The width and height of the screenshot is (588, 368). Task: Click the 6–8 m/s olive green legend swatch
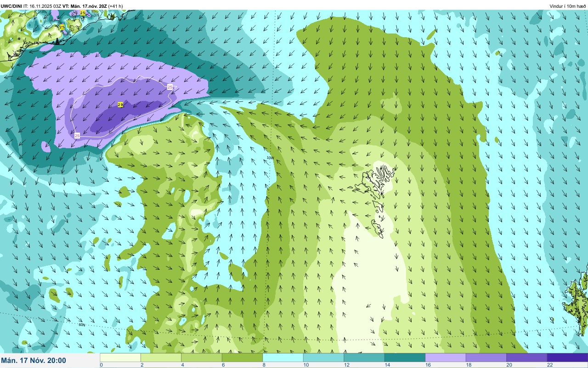click(242, 357)
